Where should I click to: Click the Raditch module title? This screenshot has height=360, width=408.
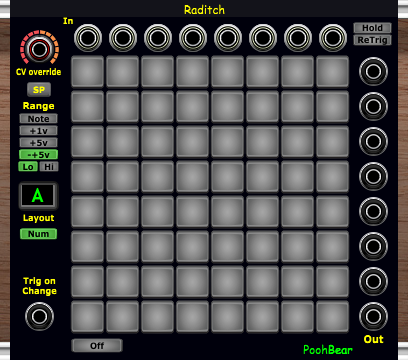tap(204, 10)
